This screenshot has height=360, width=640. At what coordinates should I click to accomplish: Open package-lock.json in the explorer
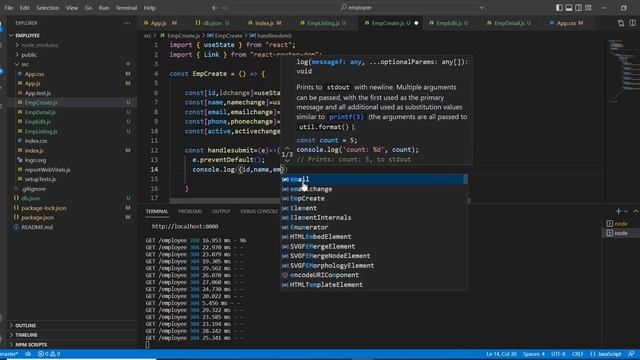(x=44, y=208)
